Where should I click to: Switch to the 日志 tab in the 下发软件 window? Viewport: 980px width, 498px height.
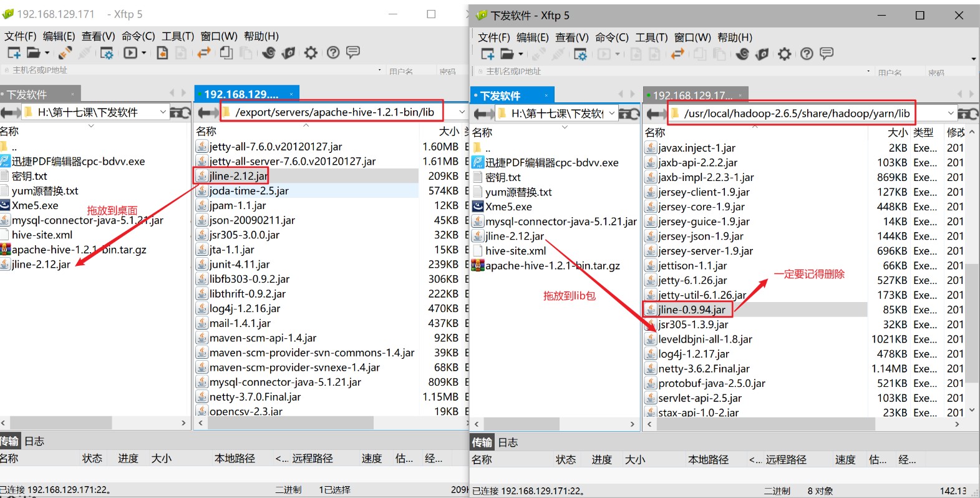point(508,442)
